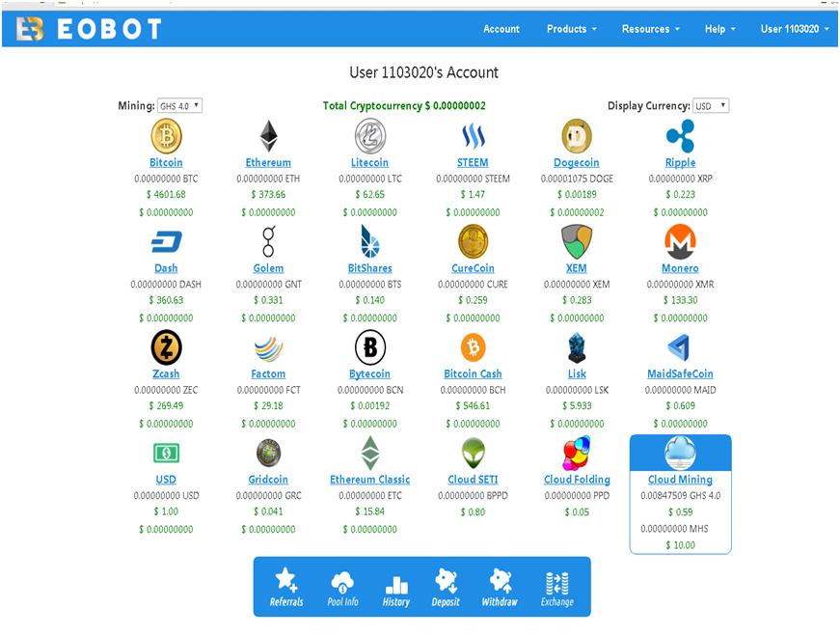Open Deposit from the bottom toolbar
This screenshot has width=840, height=635.
click(x=446, y=588)
